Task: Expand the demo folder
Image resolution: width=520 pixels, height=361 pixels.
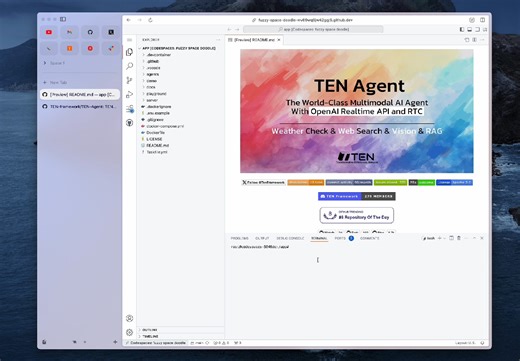Action: coord(180,81)
